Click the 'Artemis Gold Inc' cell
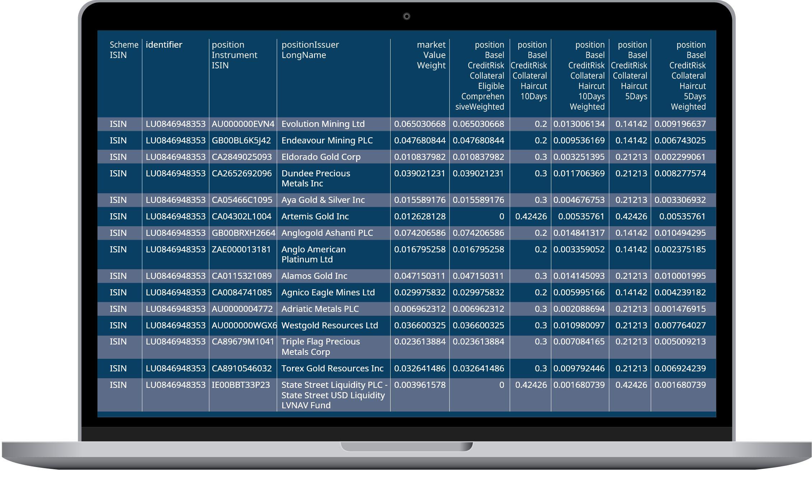The height and width of the screenshot is (504, 812). 315,217
